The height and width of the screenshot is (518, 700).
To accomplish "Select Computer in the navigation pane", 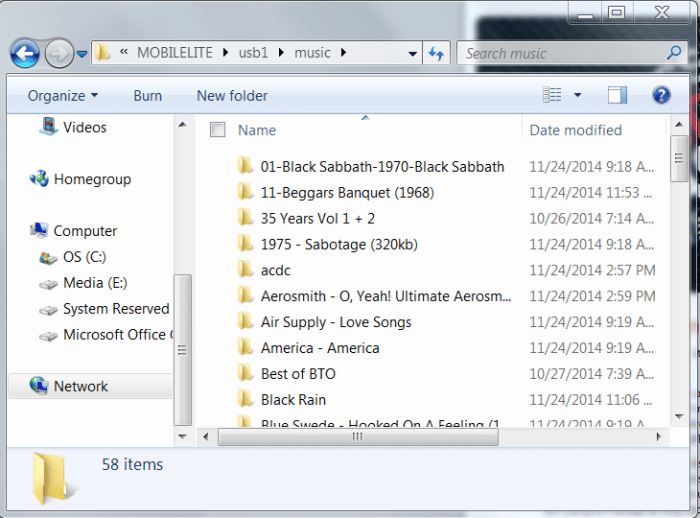I will point(74,230).
